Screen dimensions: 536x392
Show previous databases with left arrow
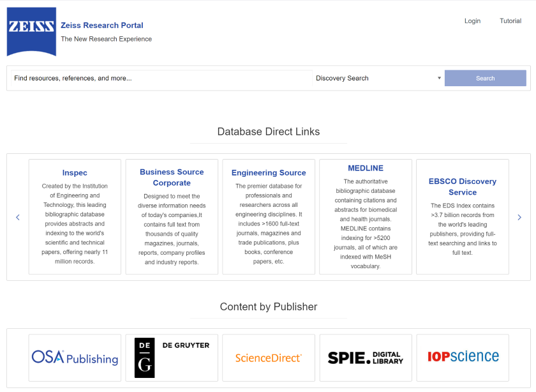pos(18,217)
